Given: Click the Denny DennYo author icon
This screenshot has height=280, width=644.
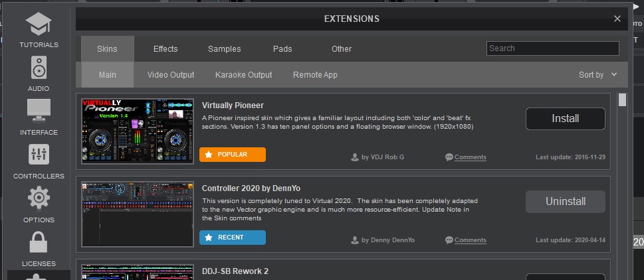Looking at the screenshot, I should click(x=355, y=240).
